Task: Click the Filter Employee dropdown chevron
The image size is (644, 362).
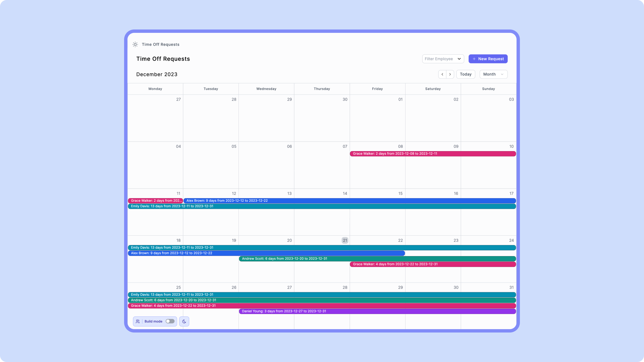Action: coord(459,59)
